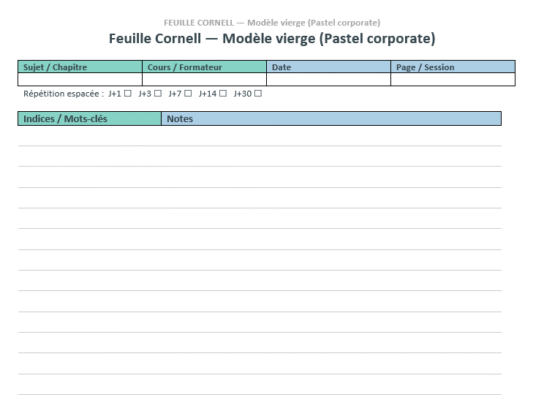This screenshot has height=400, width=544.
Task: Click the empty cell under Date
Action: [329, 79]
